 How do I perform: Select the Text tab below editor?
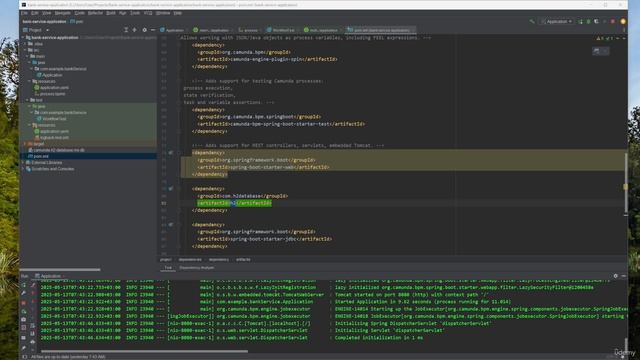(168, 268)
